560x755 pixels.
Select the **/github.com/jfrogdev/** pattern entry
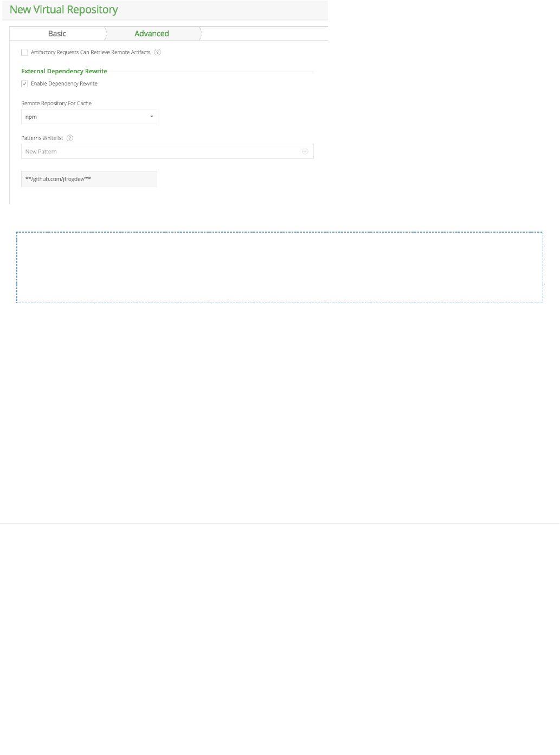[89, 179]
